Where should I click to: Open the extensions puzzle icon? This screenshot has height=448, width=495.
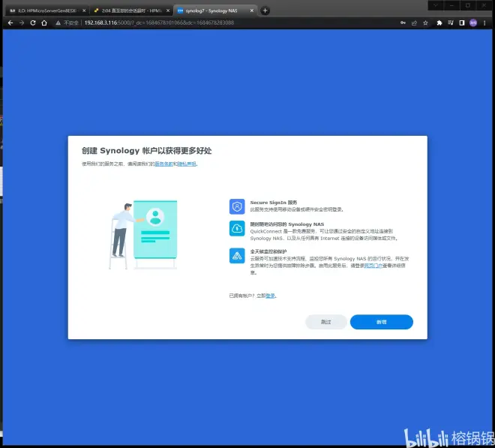439,23
